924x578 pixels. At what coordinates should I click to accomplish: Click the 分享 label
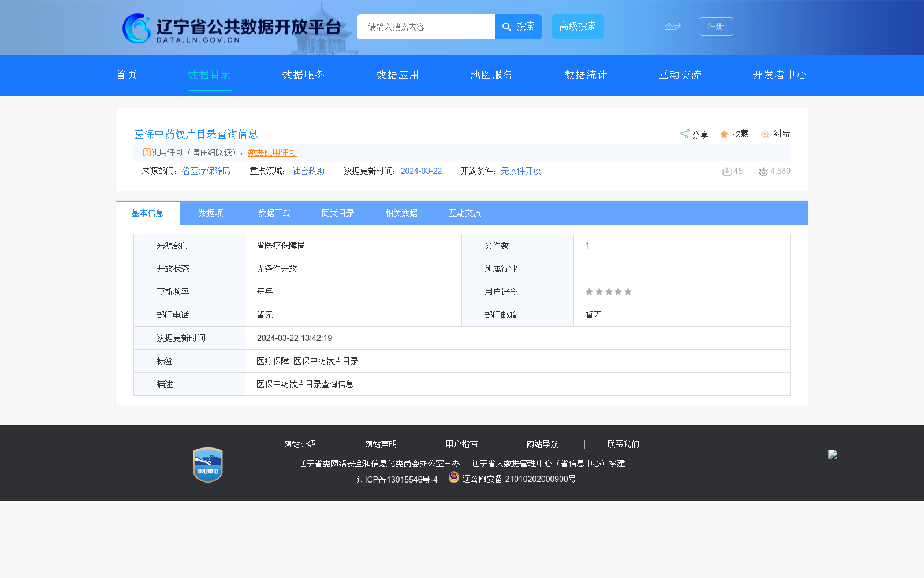pos(701,135)
